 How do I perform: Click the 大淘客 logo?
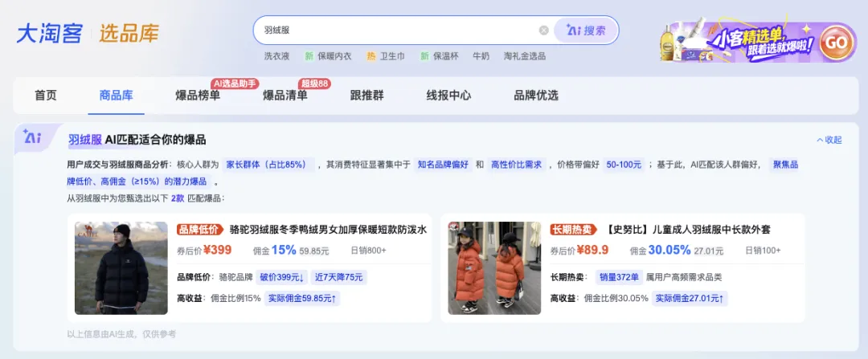pyautogui.click(x=51, y=33)
